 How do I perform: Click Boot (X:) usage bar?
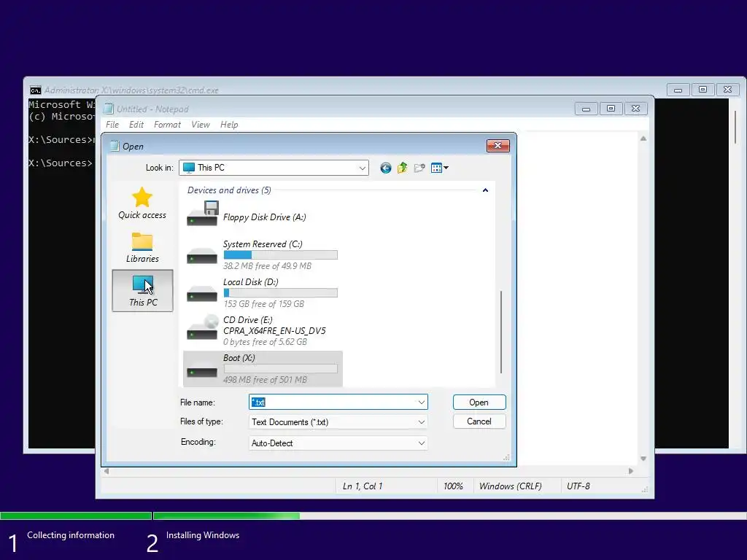point(281,369)
